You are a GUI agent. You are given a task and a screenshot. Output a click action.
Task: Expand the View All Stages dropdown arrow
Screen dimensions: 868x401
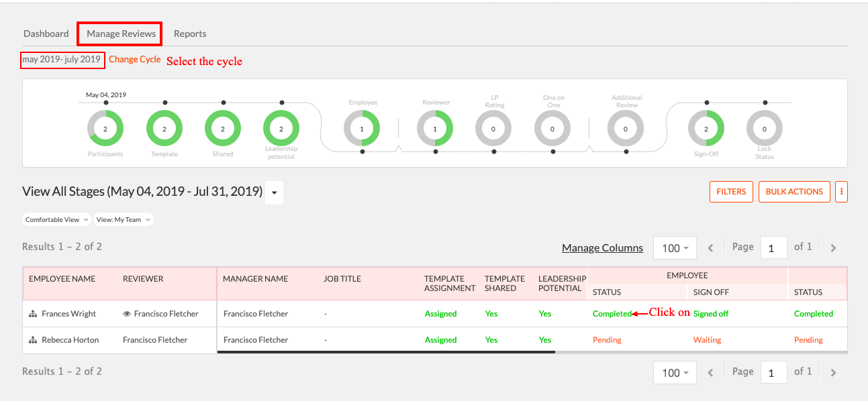[274, 192]
